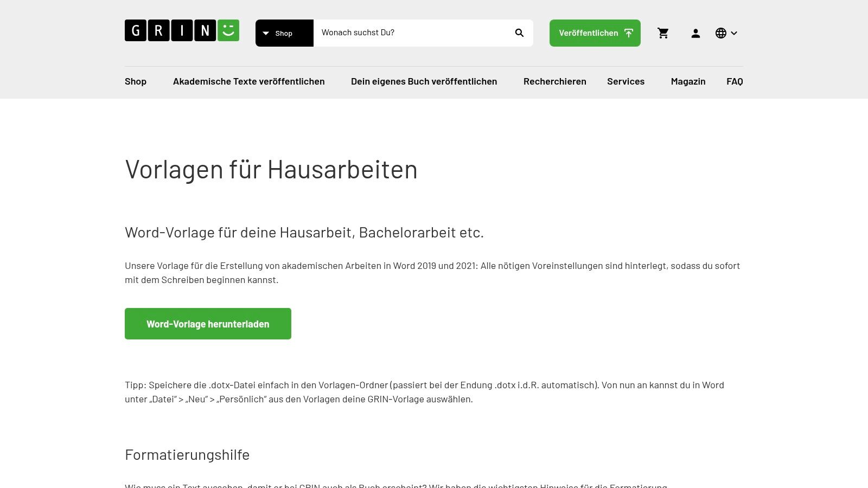Open the Magazin menu item
Screen dimensions: 868x488
coord(688,81)
